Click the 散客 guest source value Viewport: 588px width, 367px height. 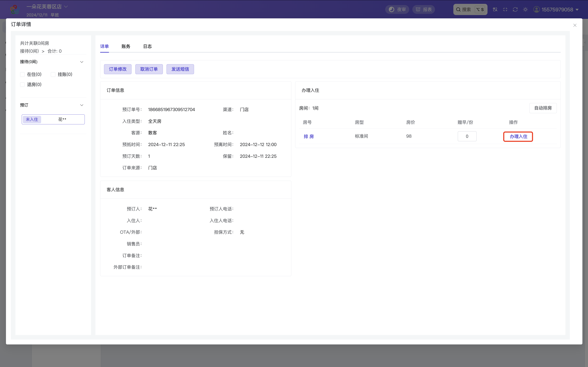coord(153,133)
